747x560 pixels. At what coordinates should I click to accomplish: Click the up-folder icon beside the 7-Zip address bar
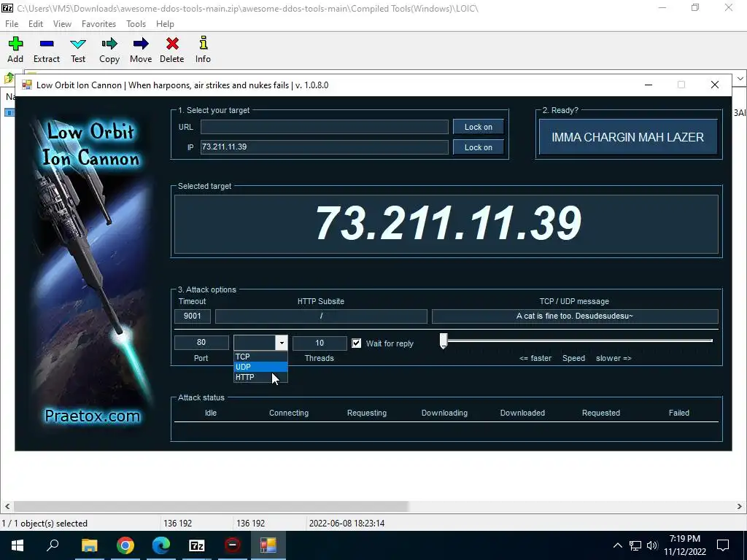(9, 78)
